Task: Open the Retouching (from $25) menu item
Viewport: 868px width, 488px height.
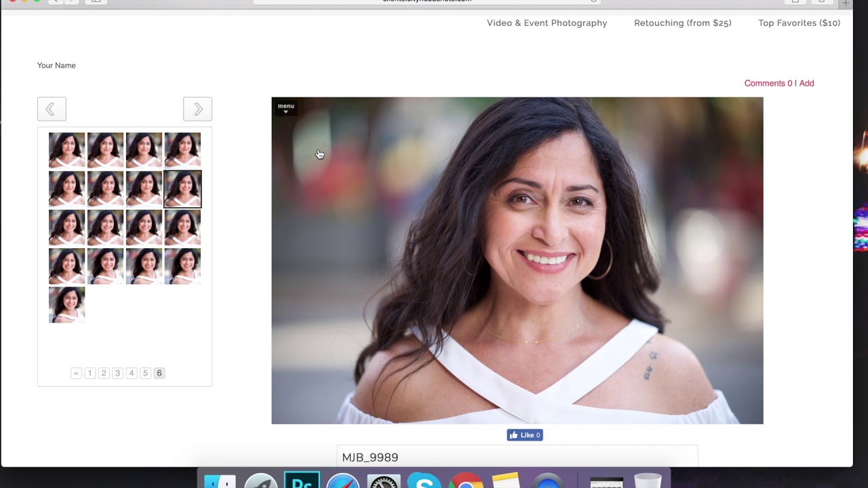Action: [682, 23]
